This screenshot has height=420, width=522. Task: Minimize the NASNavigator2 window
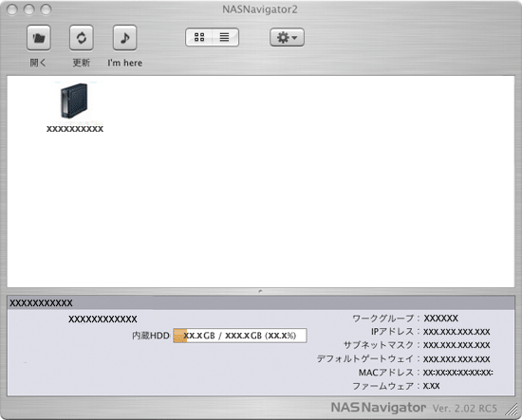tap(29, 9)
